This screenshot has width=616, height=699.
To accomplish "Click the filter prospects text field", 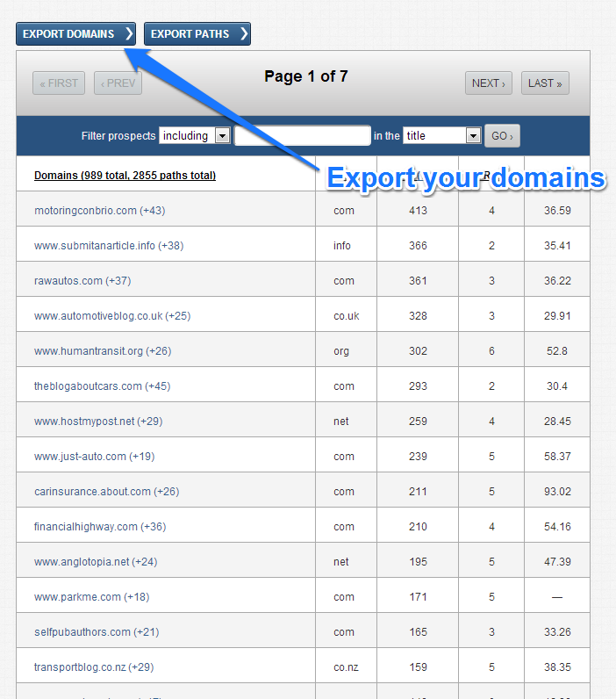I will (x=302, y=136).
